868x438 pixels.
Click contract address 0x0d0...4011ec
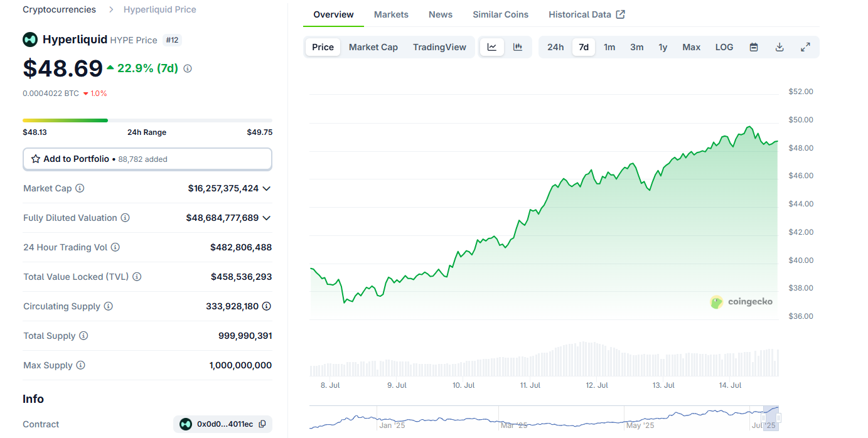pyautogui.click(x=225, y=424)
